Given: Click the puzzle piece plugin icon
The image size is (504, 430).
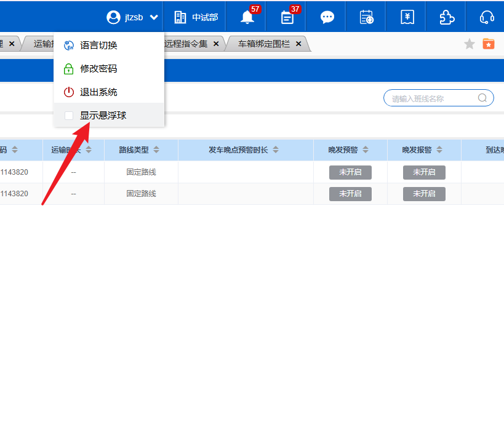Looking at the screenshot, I should pos(447,17).
